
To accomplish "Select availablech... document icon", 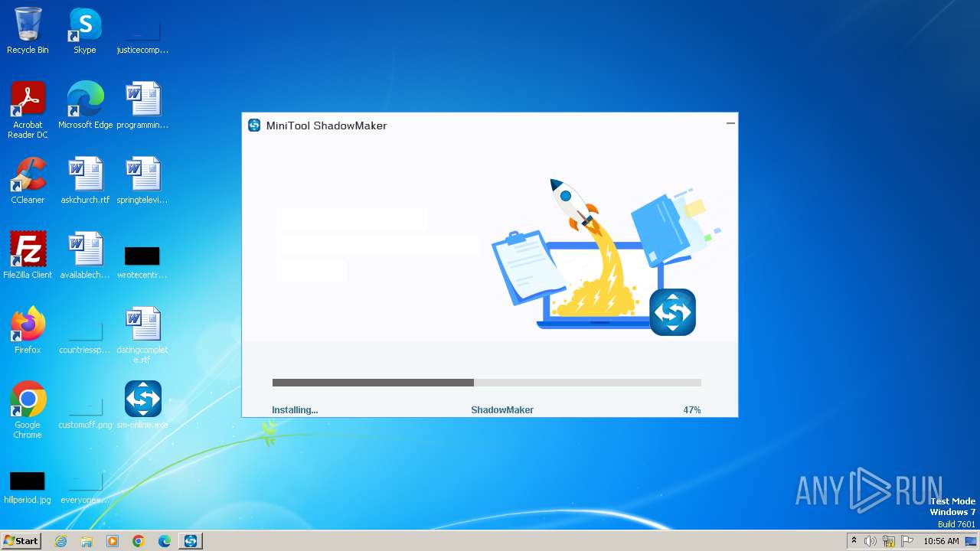I will coord(85,255).
